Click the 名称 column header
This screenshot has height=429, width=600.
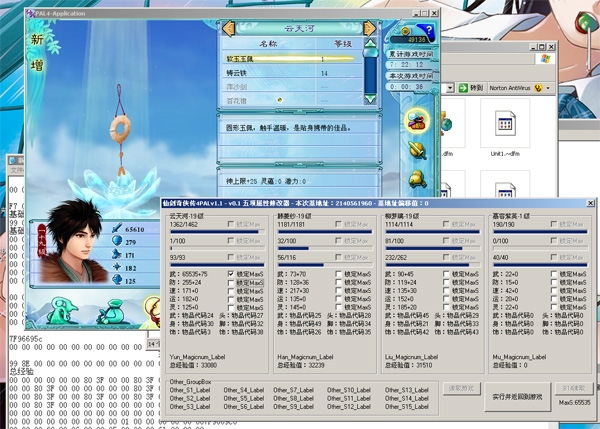268,44
